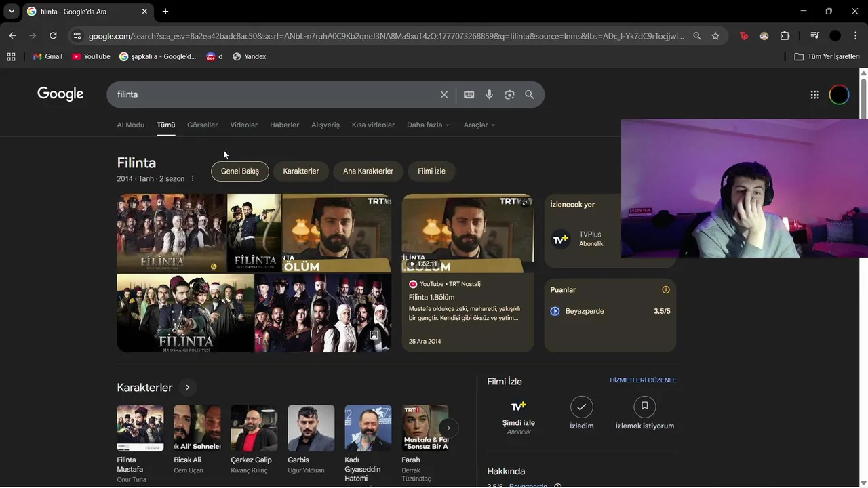Open Chrome three-dot menu
This screenshot has width=868, height=488.
[x=856, y=36]
